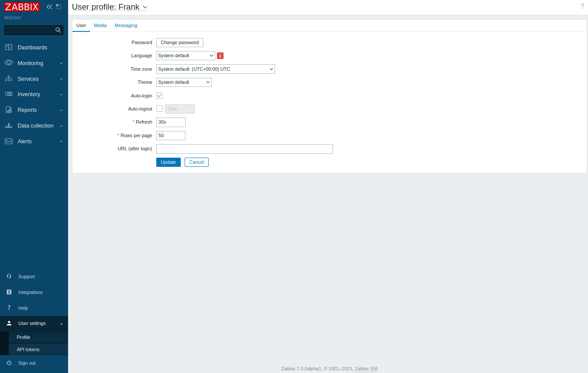
Task: Expand the Data collection chevron
Action: [x=61, y=126]
